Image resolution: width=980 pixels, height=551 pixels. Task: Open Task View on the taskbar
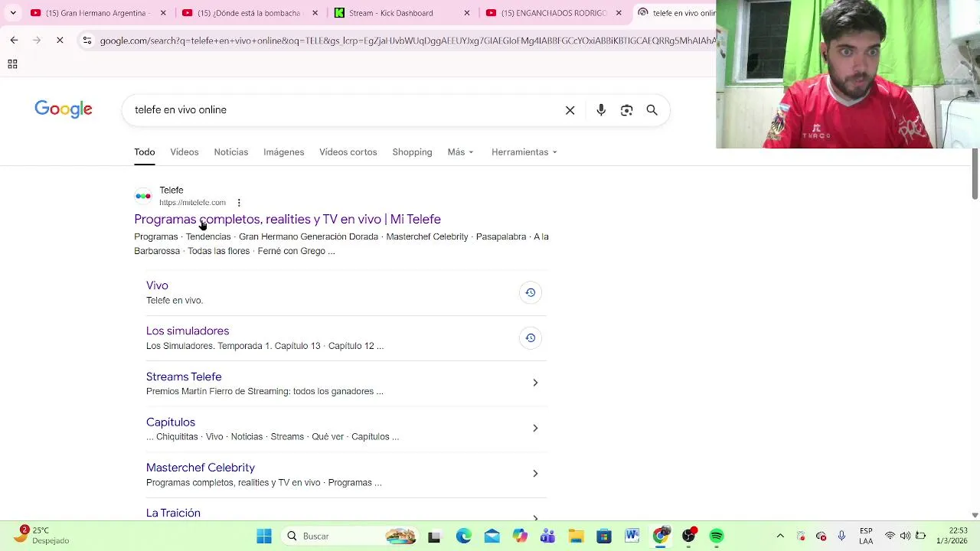point(434,536)
